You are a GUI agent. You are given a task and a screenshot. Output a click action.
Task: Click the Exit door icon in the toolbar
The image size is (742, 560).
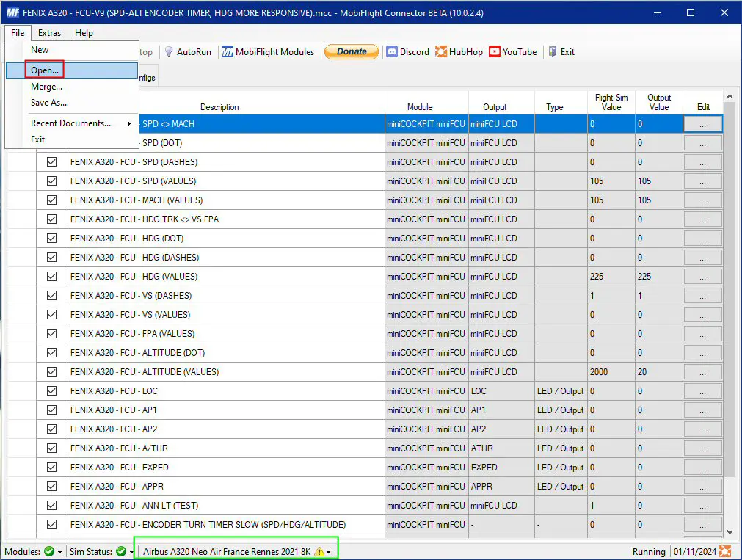[552, 51]
